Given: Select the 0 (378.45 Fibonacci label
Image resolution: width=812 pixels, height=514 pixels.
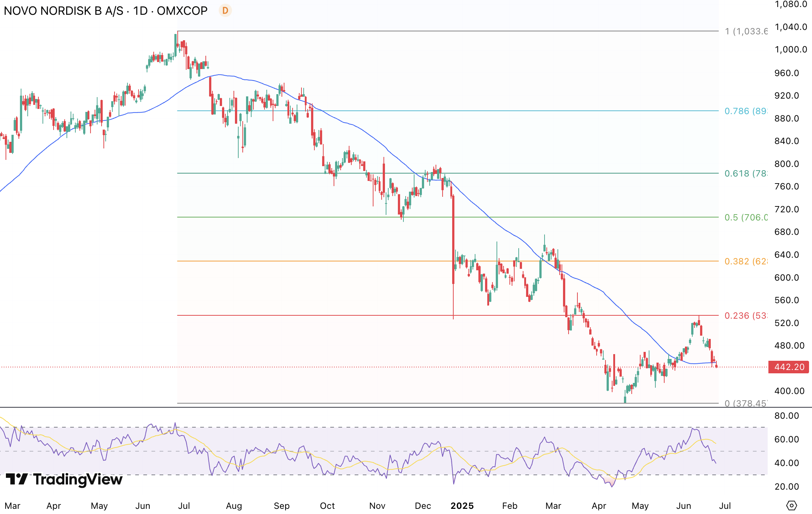Looking at the screenshot, I should [746, 403].
